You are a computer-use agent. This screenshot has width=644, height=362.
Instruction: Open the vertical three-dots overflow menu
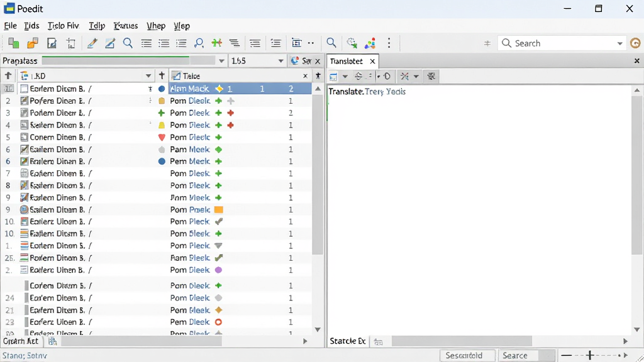point(389,43)
